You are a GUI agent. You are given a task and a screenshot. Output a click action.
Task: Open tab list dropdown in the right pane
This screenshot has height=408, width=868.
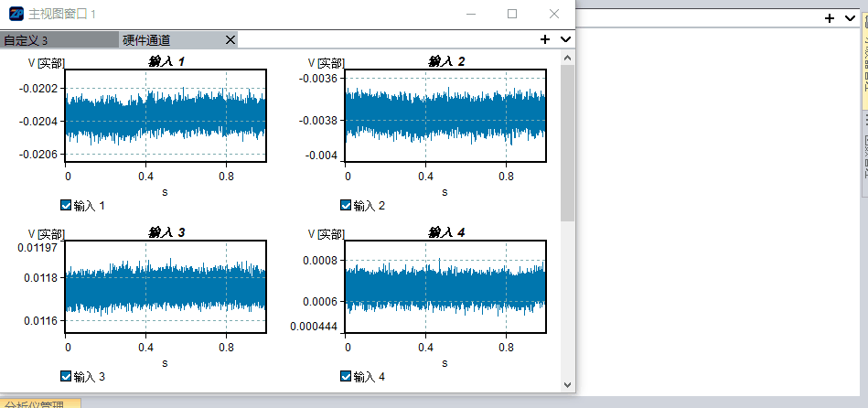click(851, 18)
